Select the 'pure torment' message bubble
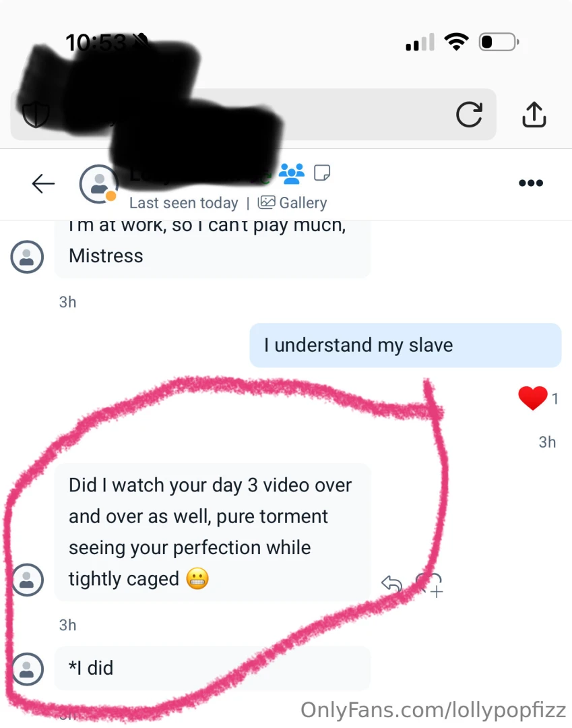Screen dimensions: 572x728 pyautogui.click(x=212, y=532)
